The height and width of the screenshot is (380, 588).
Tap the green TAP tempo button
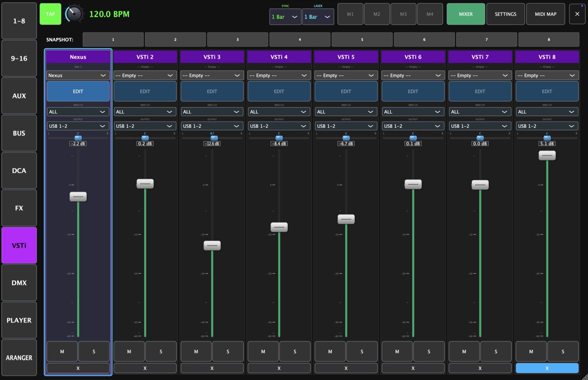coord(51,14)
